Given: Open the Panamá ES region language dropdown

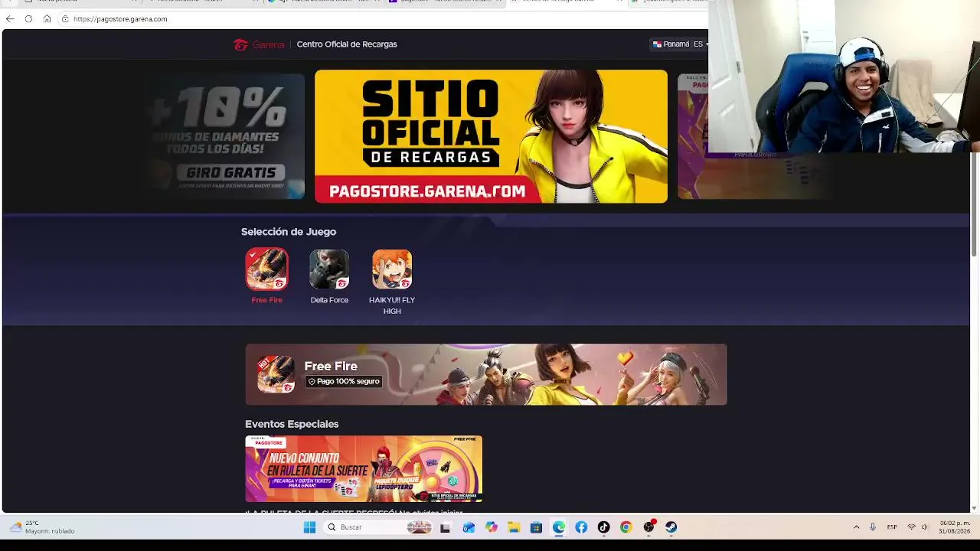Looking at the screenshot, I should coord(679,44).
